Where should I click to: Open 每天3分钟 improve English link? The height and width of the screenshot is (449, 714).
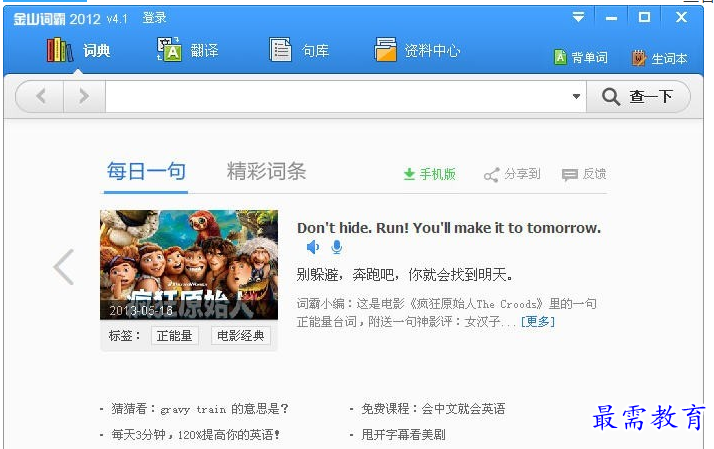coord(196,435)
